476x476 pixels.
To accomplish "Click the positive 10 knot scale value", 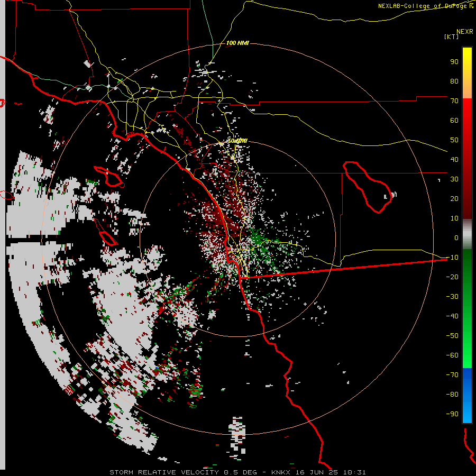I will pos(454,218).
